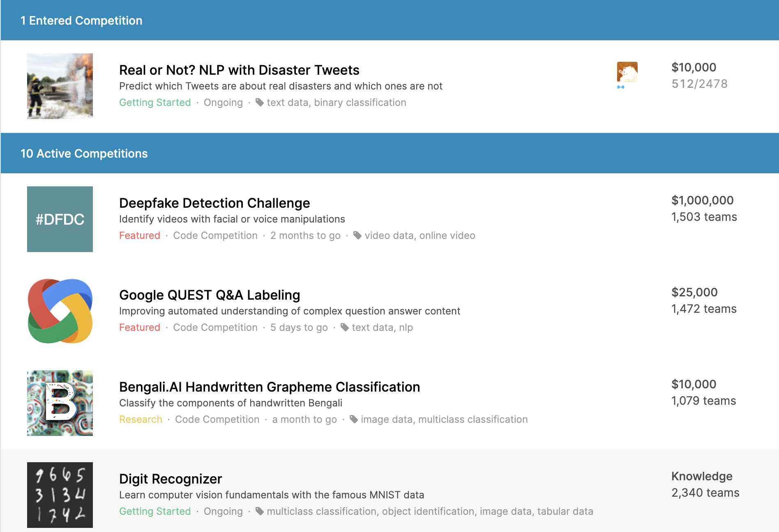Select the "Featured" label on Deepfake Detection Challenge

pyautogui.click(x=139, y=236)
